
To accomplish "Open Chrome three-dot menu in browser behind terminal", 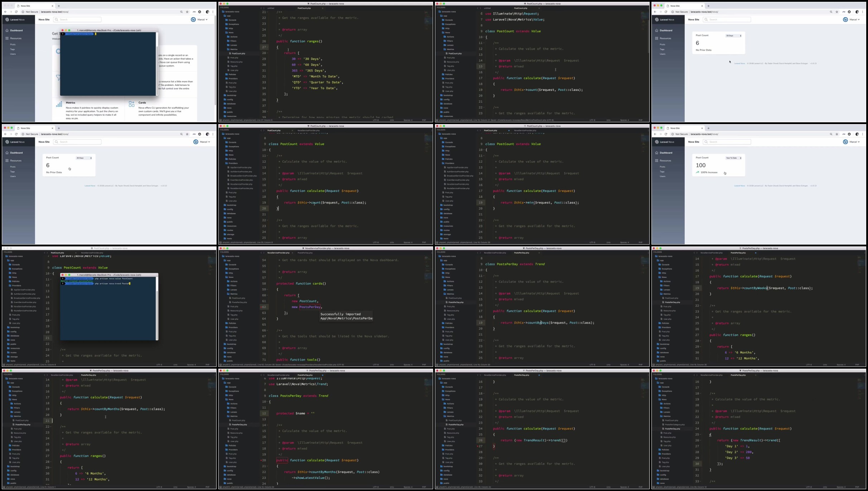I will click(213, 12).
